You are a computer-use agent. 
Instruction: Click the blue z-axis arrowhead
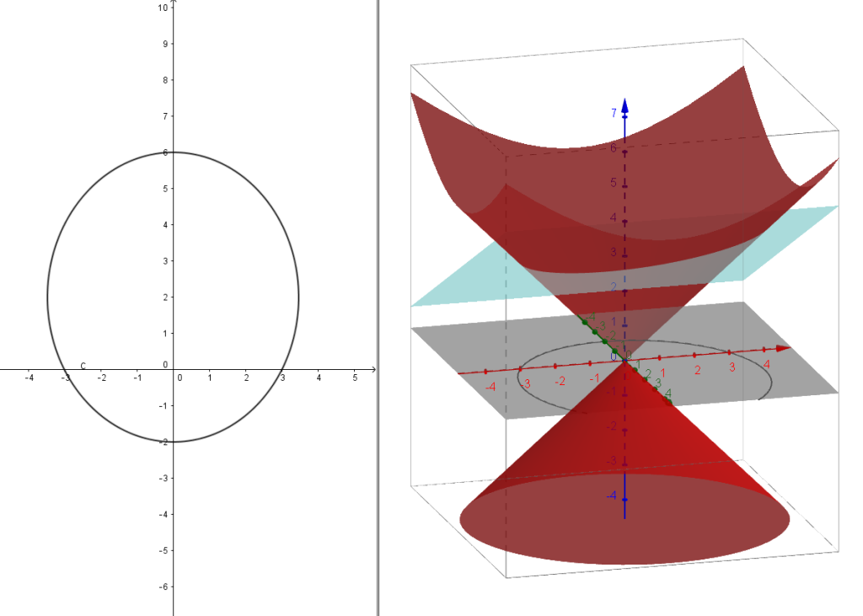625,105
